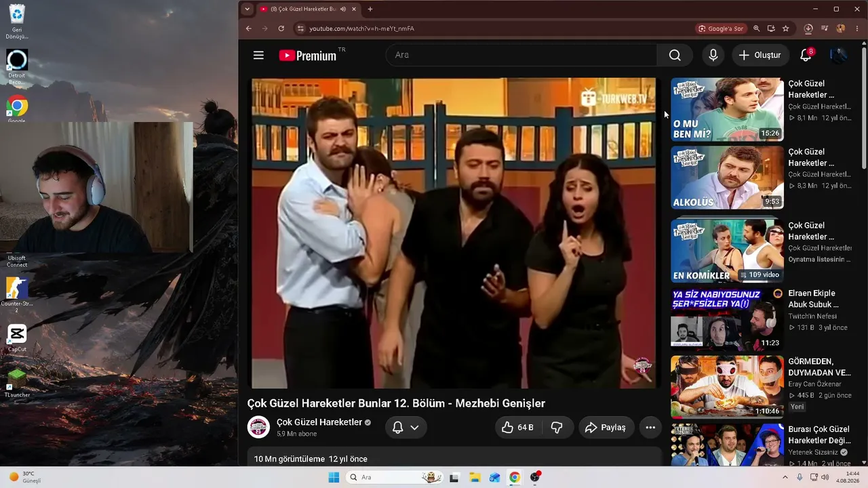Viewport: 868px width, 488px height.
Task: Select the '(8) Çok Güzel Hareketler' browser tab
Action: 302,9
